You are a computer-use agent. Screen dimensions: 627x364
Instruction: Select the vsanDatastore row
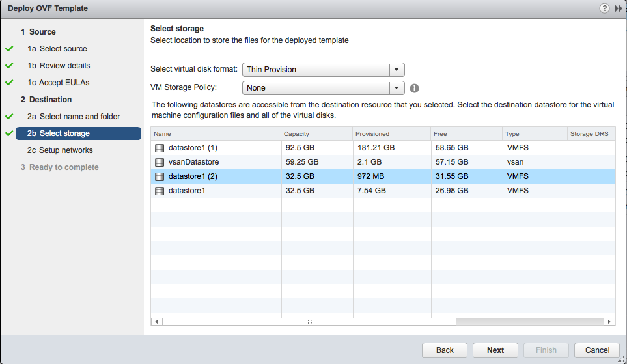pos(383,162)
